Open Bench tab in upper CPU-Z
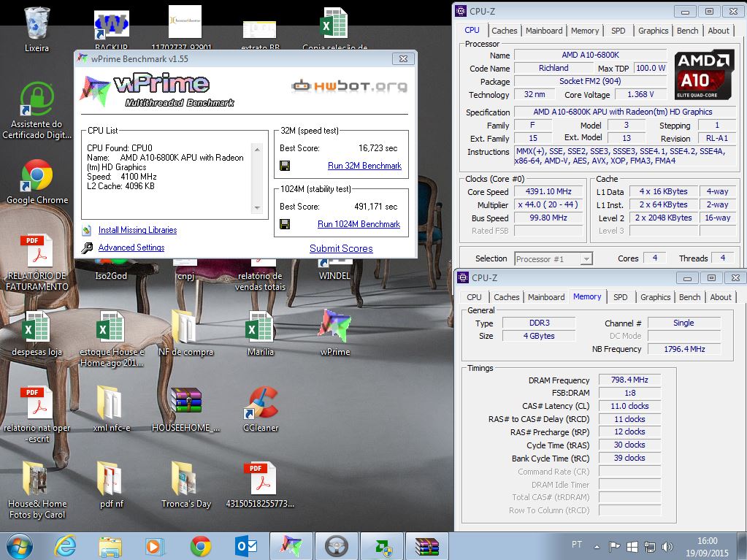Image resolution: width=747 pixels, height=560 pixels. [x=687, y=31]
